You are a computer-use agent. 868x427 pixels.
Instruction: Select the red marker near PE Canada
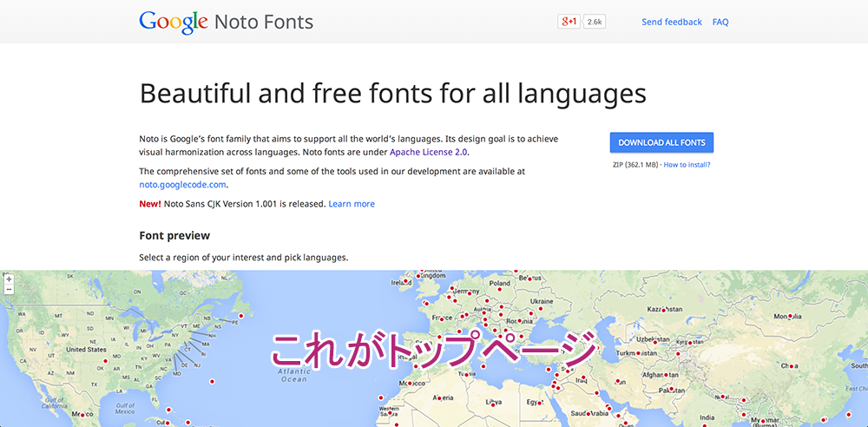point(240,315)
